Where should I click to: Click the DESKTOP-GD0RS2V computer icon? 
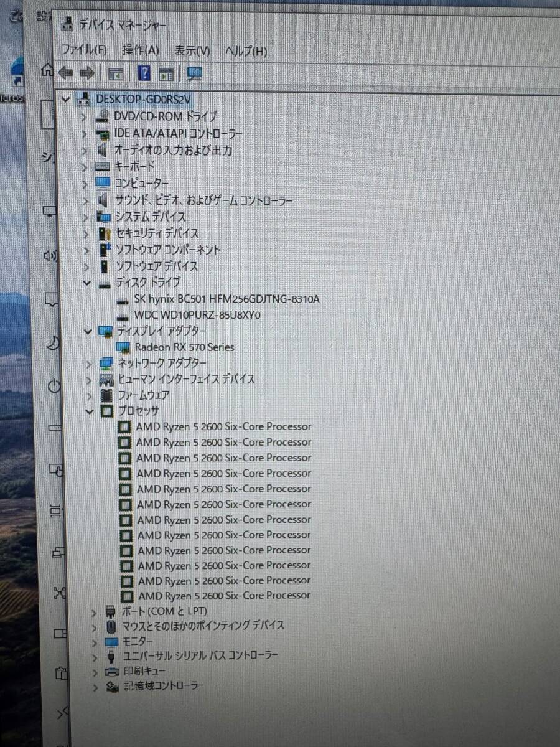click(83, 98)
